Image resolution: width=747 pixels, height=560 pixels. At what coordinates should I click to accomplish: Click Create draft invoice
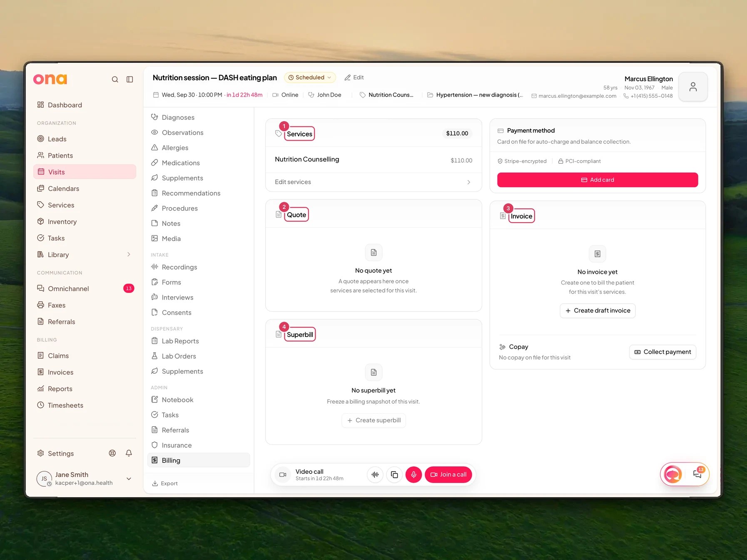(598, 310)
